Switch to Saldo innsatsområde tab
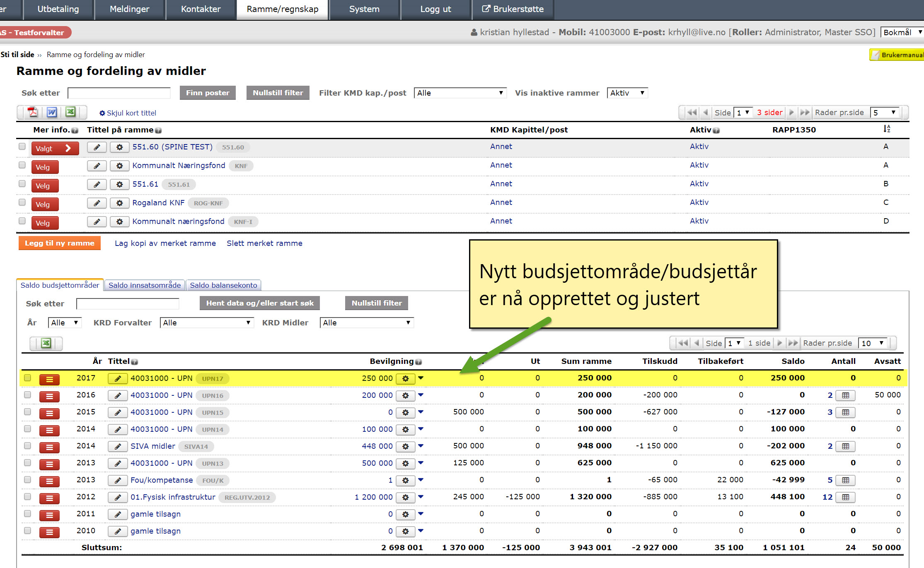Image resolution: width=924 pixels, height=568 pixels. [145, 285]
